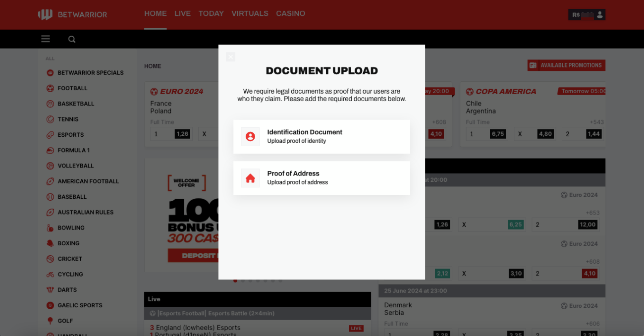The height and width of the screenshot is (336, 644).
Task: Open the CASINO tab
Action: click(x=290, y=13)
